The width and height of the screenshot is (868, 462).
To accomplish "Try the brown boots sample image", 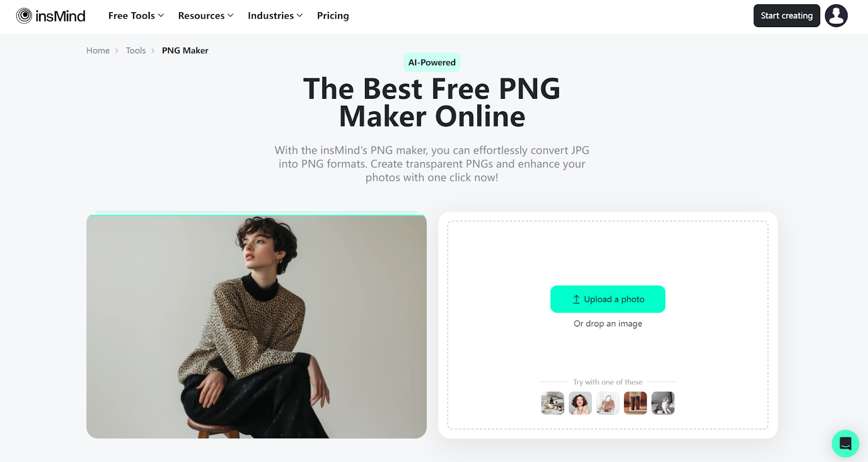I will tap(635, 403).
